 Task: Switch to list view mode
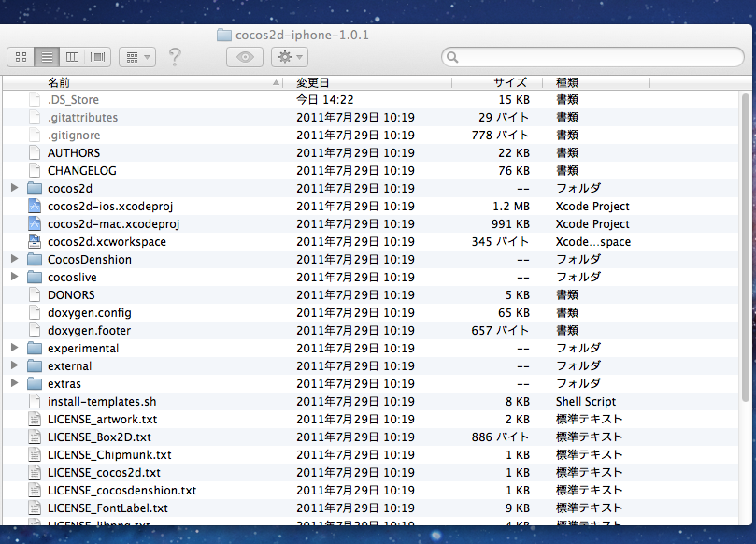coord(47,57)
